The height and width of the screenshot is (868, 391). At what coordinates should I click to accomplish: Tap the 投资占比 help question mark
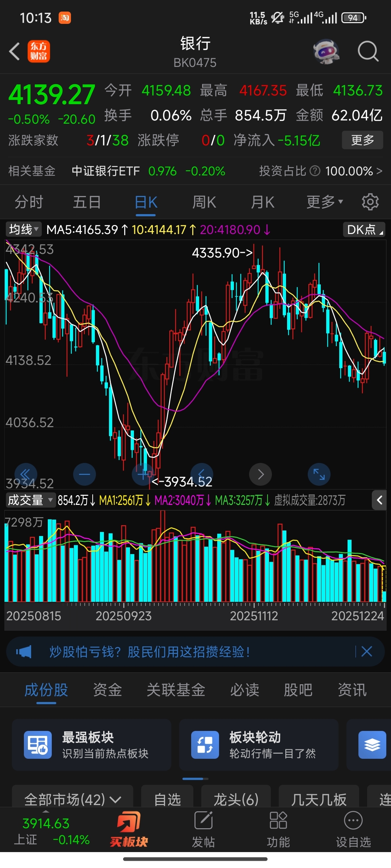[x=315, y=171]
